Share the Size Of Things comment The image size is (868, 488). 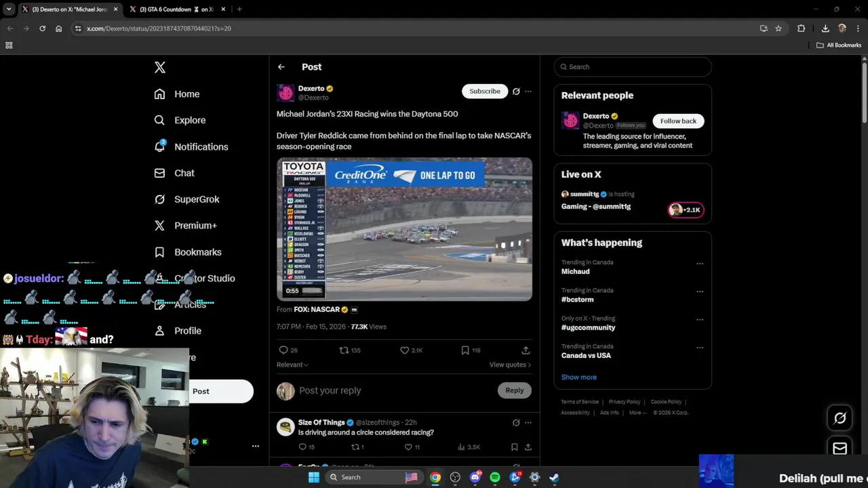pyautogui.click(x=528, y=447)
